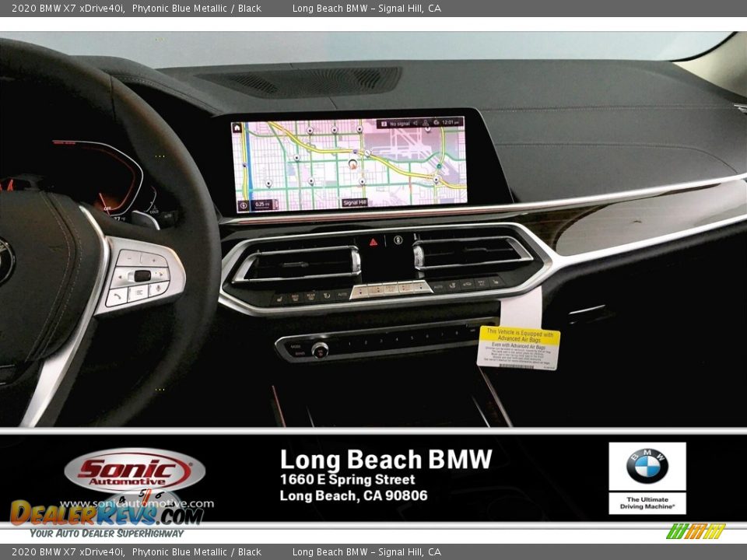The height and width of the screenshot is (560, 747).
Task: Push the red hazard warning button
Action: click(373, 242)
